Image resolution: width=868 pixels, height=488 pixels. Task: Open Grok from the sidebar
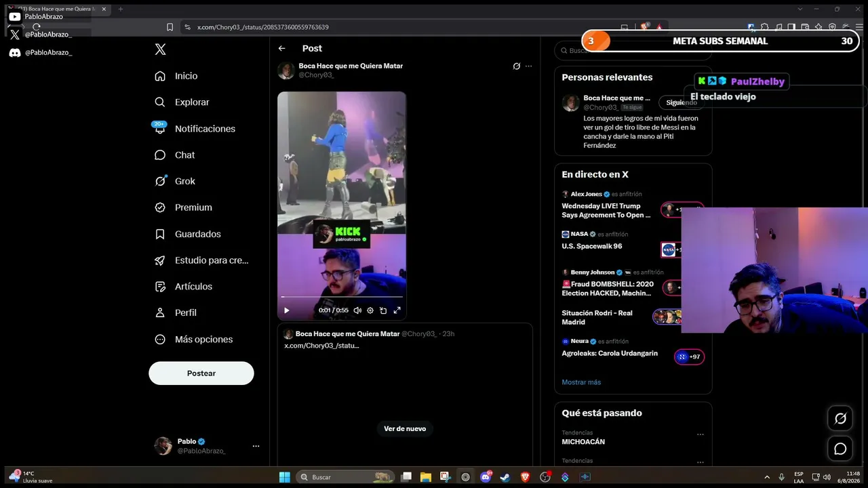[175, 181]
